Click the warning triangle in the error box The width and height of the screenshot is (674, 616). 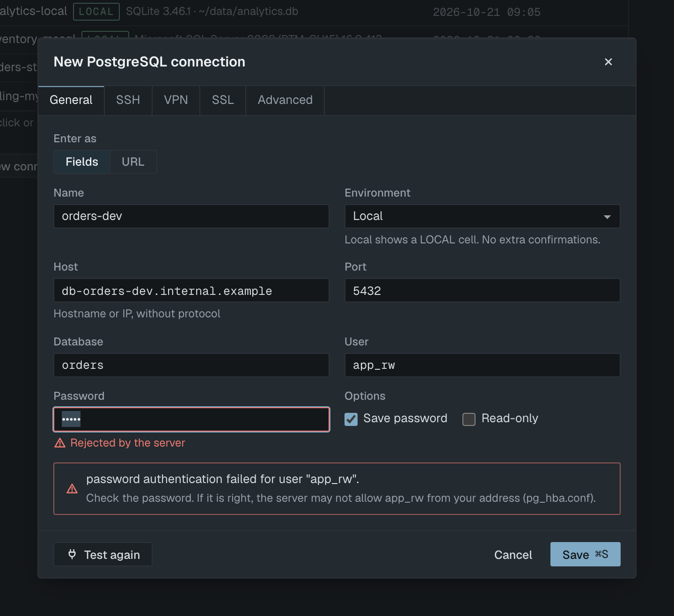coord(72,489)
